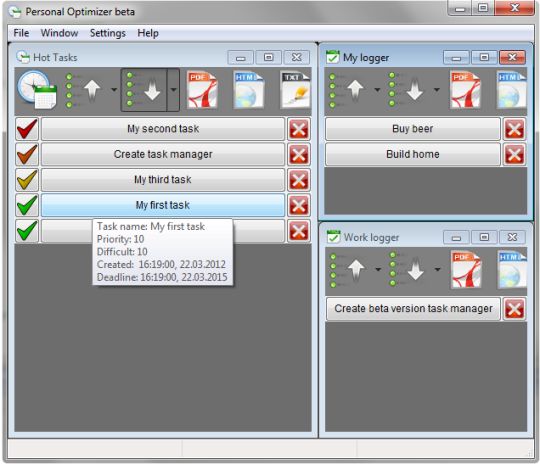Delete the 'My second task' entry

click(299, 129)
